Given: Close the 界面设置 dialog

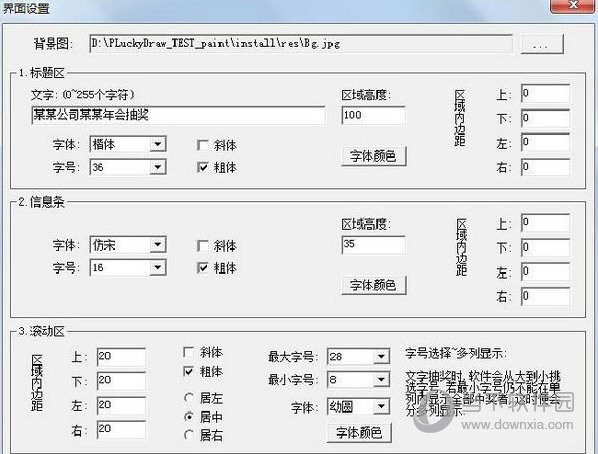Looking at the screenshot, I should pos(573,5).
